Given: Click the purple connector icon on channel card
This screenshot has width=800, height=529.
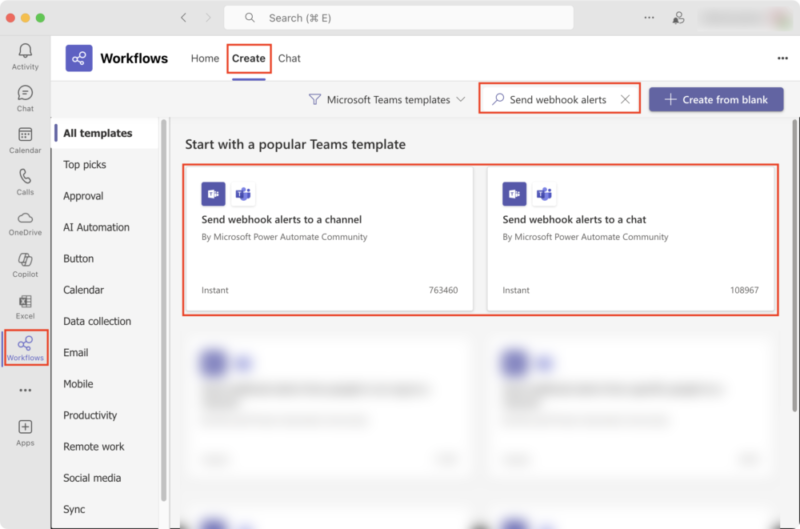Looking at the screenshot, I should (x=213, y=194).
